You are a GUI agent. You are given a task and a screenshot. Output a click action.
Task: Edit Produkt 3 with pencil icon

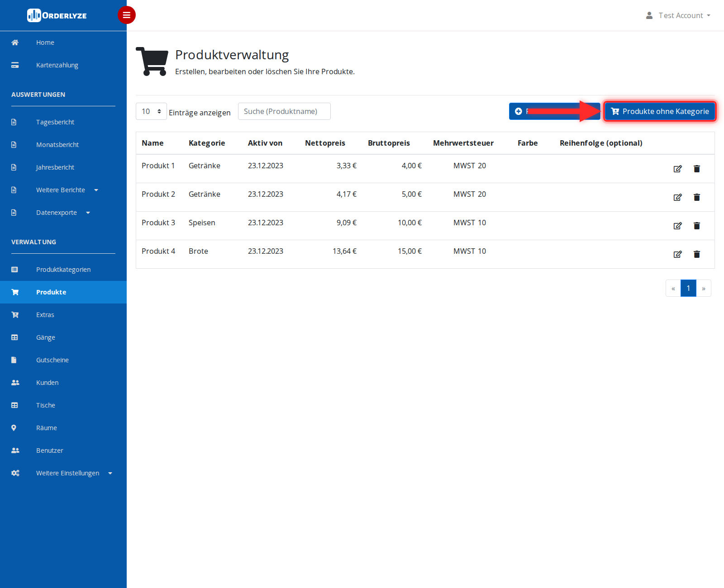[677, 226]
